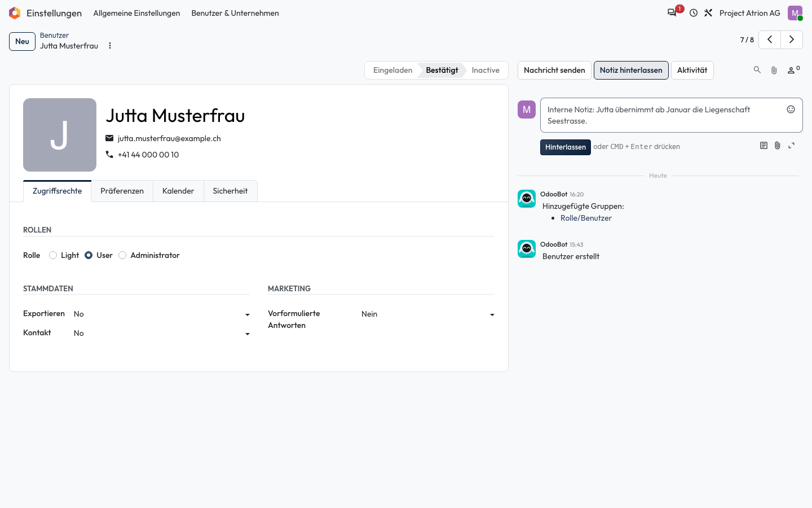Image resolution: width=812 pixels, height=508 pixels.
Task: Attach a file using composer paperclip
Action: point(777,146)
